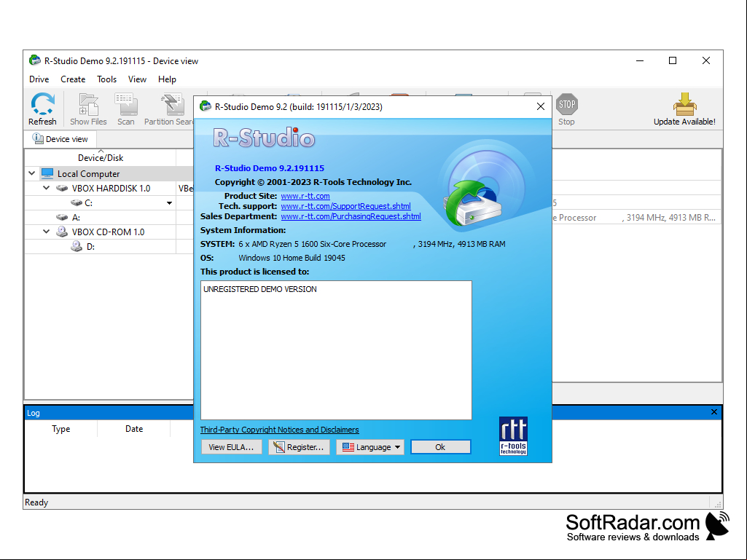Click the Register button

[300, 447]
